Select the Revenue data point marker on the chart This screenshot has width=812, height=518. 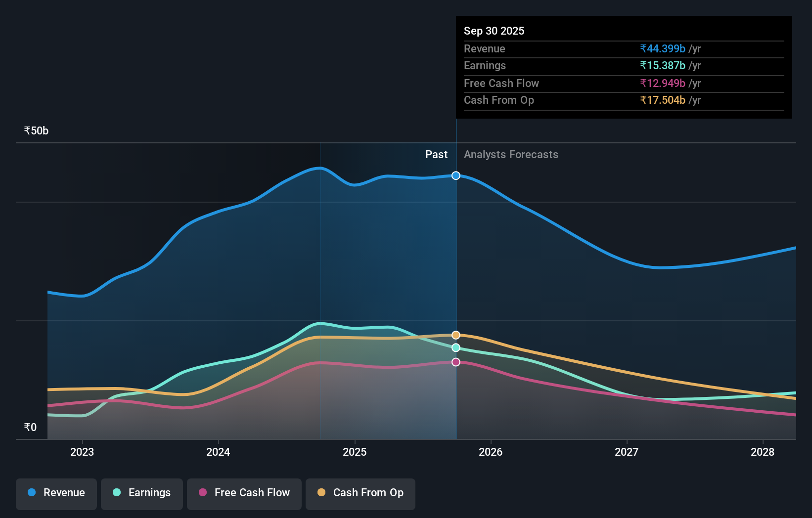455,175
